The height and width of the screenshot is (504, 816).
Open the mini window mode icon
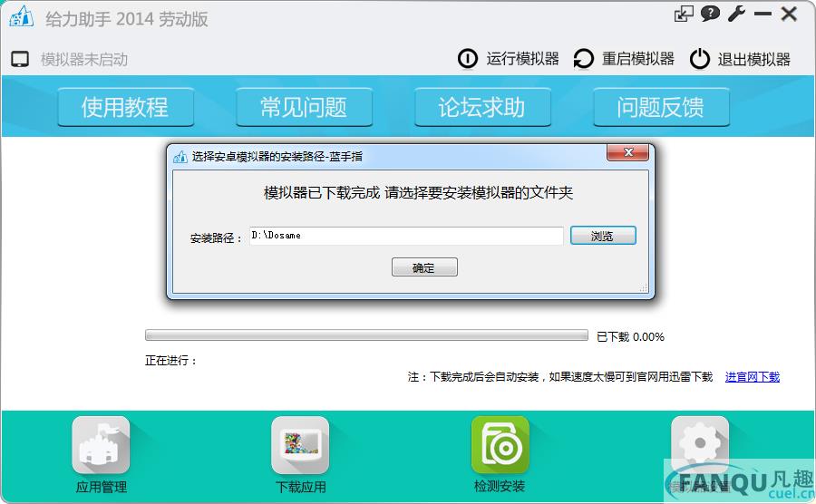click(684, 14)
